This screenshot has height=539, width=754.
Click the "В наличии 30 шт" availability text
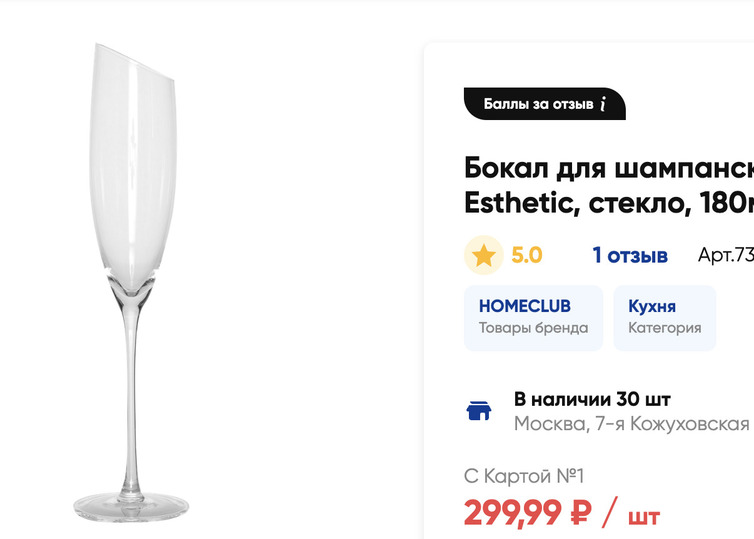(x=592, y=399)
